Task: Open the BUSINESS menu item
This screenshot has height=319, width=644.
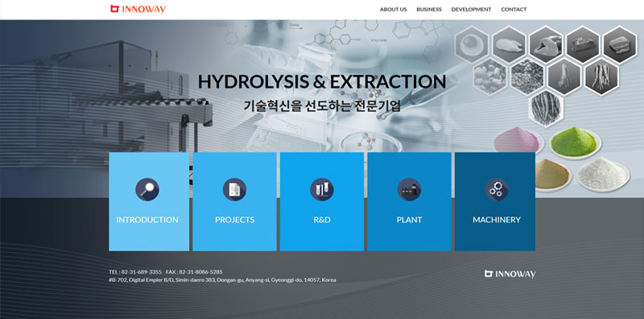Action: 429,10
